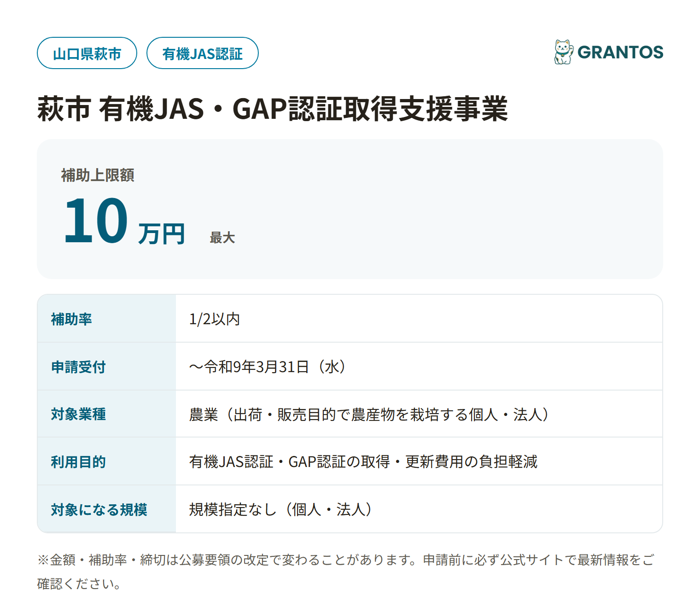The height and width of the screenshot is (607, 700).
Task: Click the GRANTOS lucky cat logo icon
Action: coord(564,52)
